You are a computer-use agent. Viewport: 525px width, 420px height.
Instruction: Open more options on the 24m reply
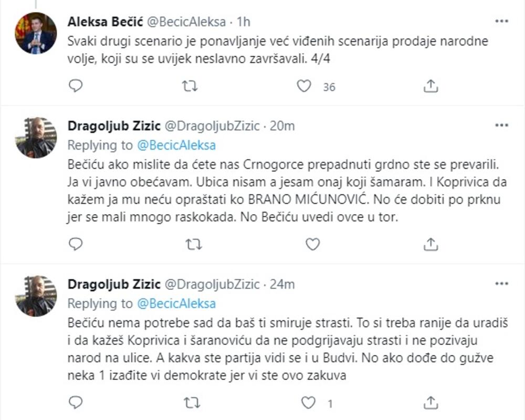coord(502,284)
